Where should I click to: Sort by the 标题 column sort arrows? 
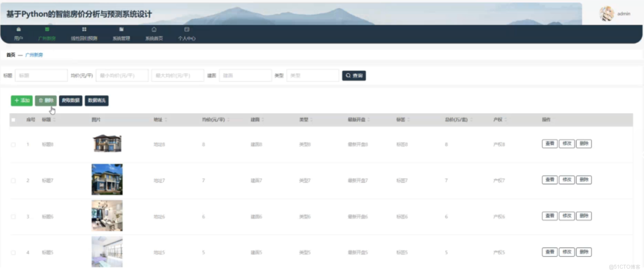54,120
